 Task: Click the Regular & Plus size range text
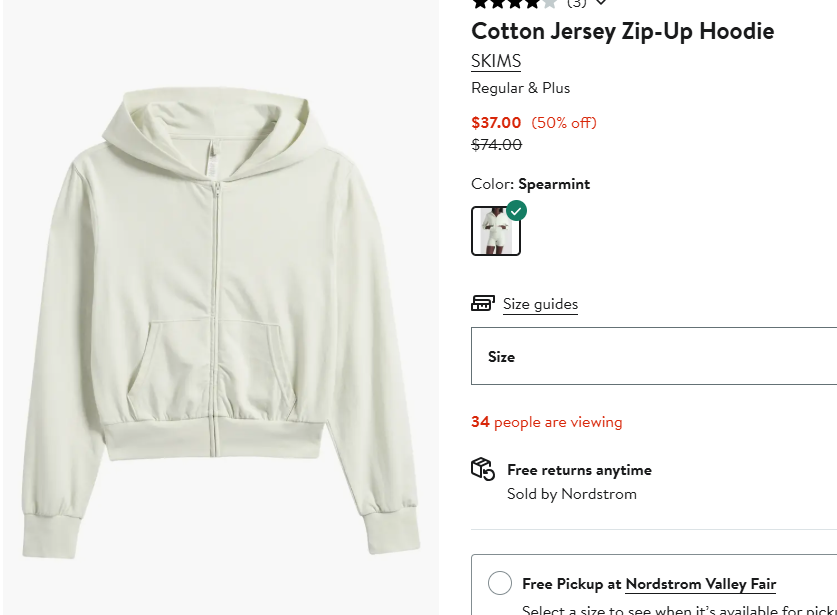[520, 88]
